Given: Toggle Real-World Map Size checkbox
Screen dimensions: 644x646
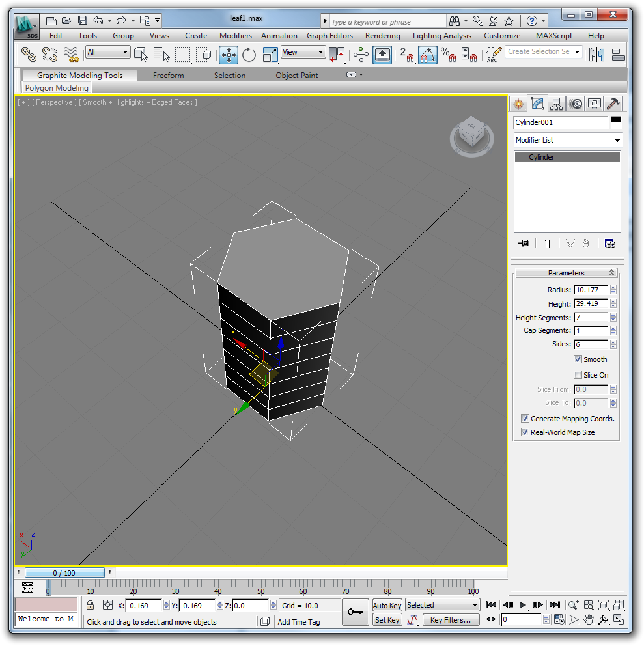Looking at the screenshot, I should pos(525,432).
